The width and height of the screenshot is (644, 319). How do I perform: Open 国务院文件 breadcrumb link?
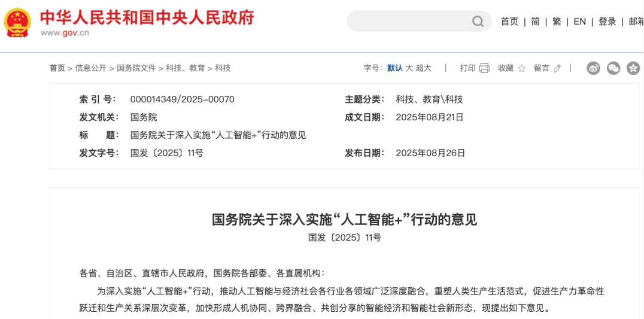pos(136,68)
